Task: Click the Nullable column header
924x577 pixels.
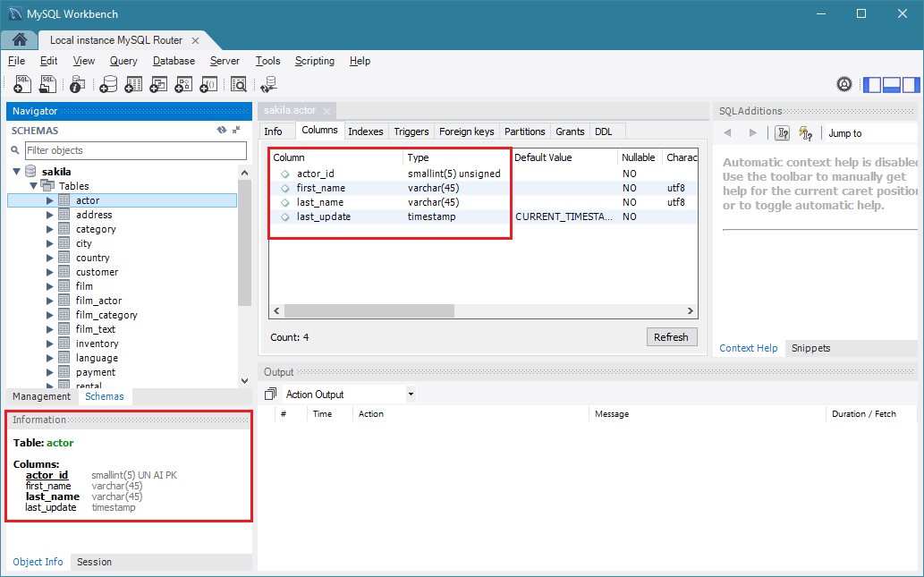Action: pyautogui.click(x=638, y=157)
